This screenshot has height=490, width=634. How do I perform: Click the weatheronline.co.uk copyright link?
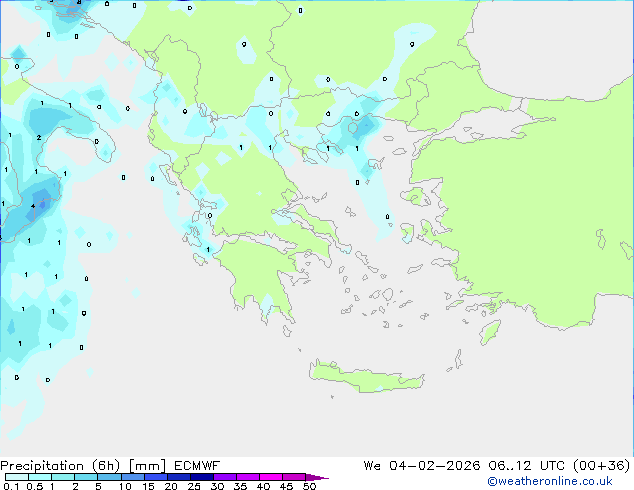pyautogui.click(x=549, y=481)
